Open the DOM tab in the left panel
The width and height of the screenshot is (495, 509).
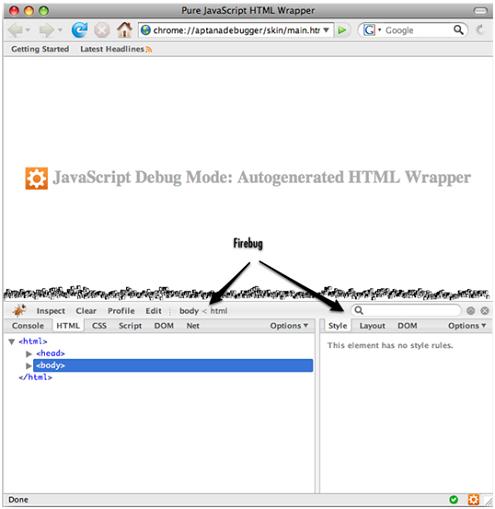(164, 326)
